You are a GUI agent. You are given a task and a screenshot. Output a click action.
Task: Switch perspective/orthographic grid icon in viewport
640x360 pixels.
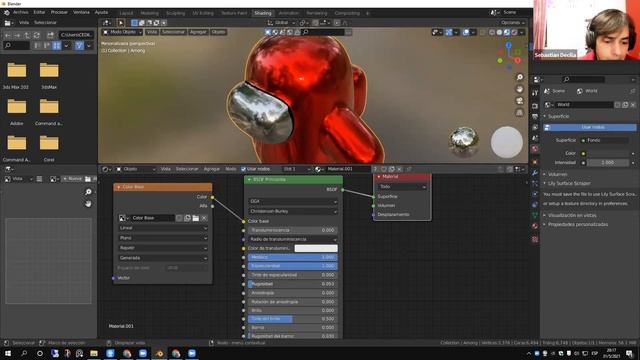[x=519, y=112]
